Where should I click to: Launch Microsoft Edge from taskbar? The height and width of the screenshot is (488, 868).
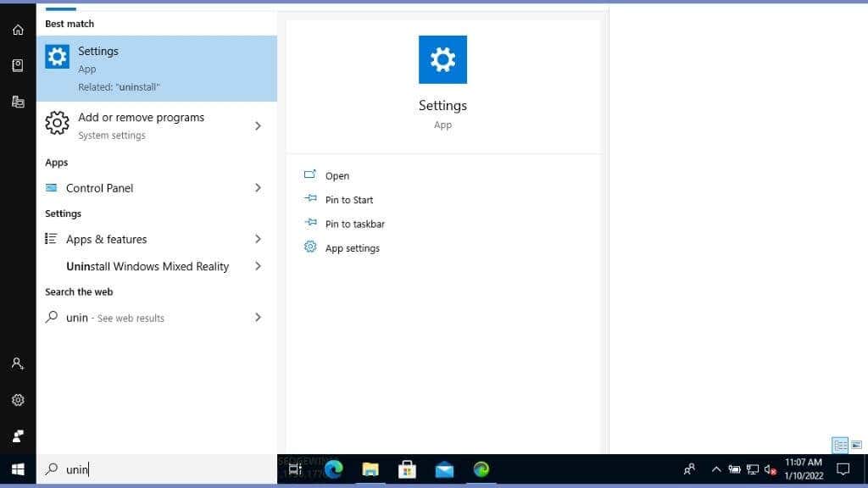pos(333,469)
